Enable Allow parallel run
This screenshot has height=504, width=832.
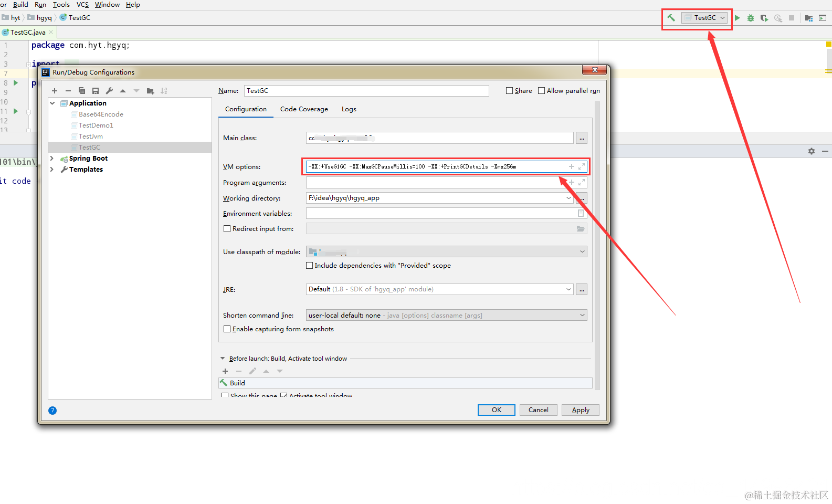click(541, 91)
